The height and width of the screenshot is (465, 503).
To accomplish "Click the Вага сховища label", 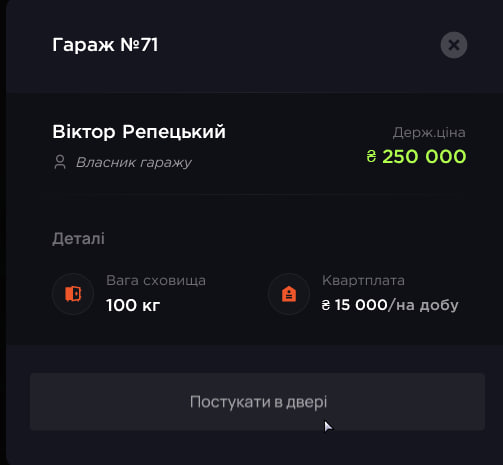I will [156, 280].
